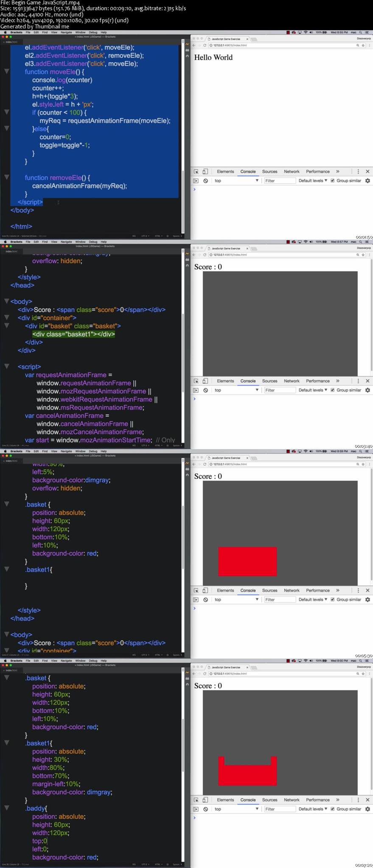Reload the page in Hello World frame browser

205,45
